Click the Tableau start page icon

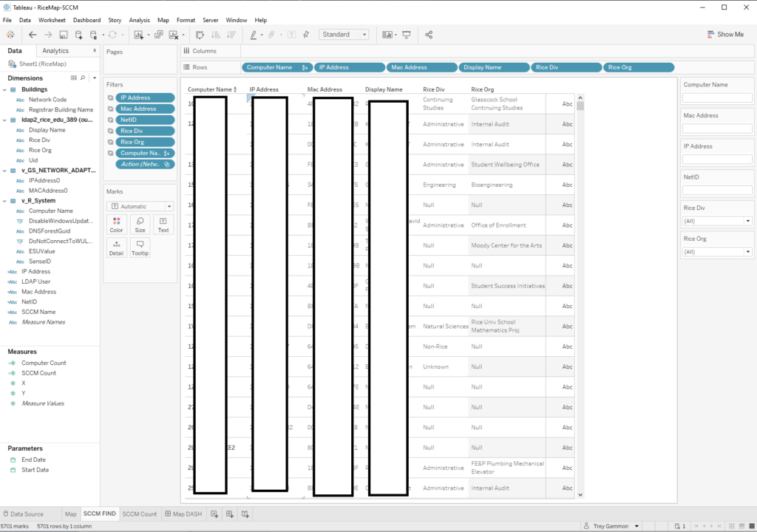[x=10, y=35]
